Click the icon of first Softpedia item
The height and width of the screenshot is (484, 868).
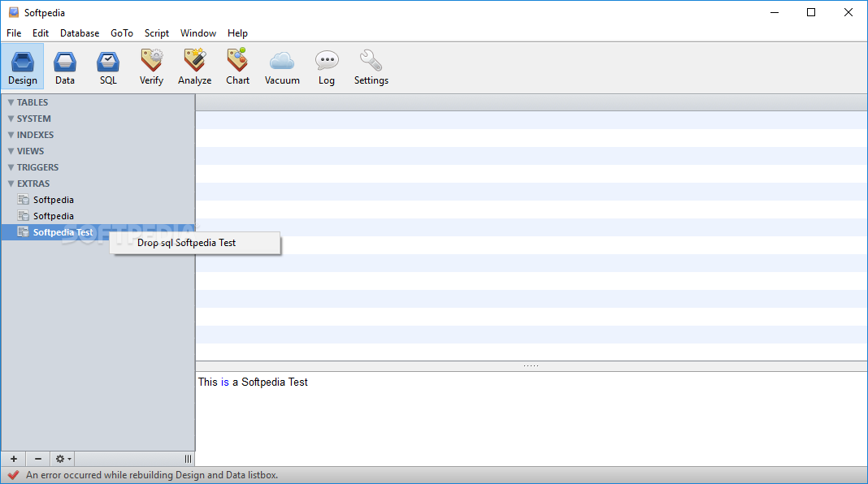(24, 200)
